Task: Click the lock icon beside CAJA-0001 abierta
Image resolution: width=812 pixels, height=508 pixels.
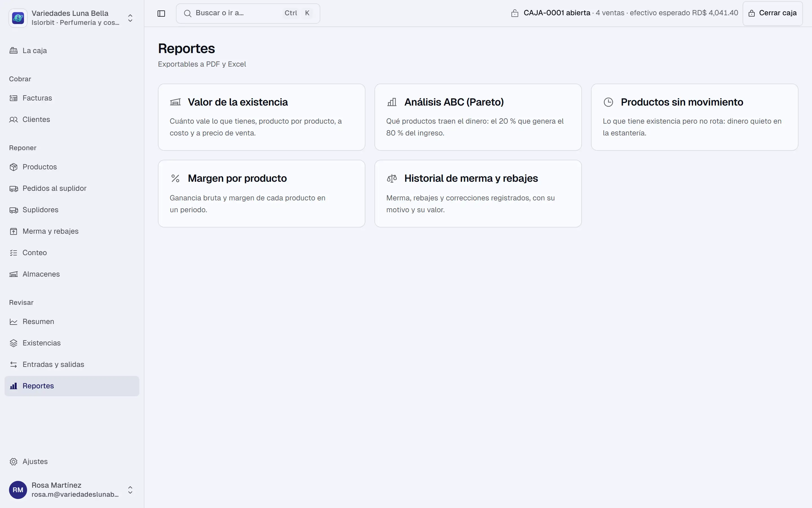Action: click(515, 14)
